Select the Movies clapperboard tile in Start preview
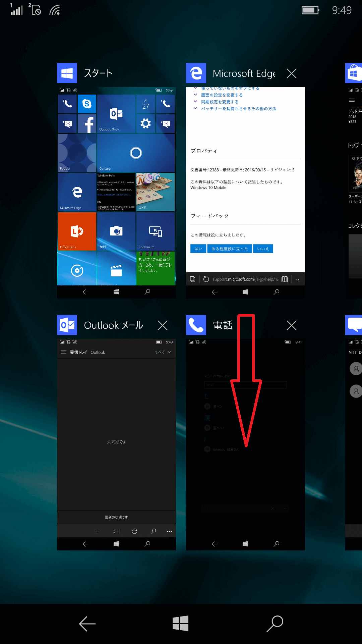This screenshot has height=644, width=362. click(x=116, y=268)
